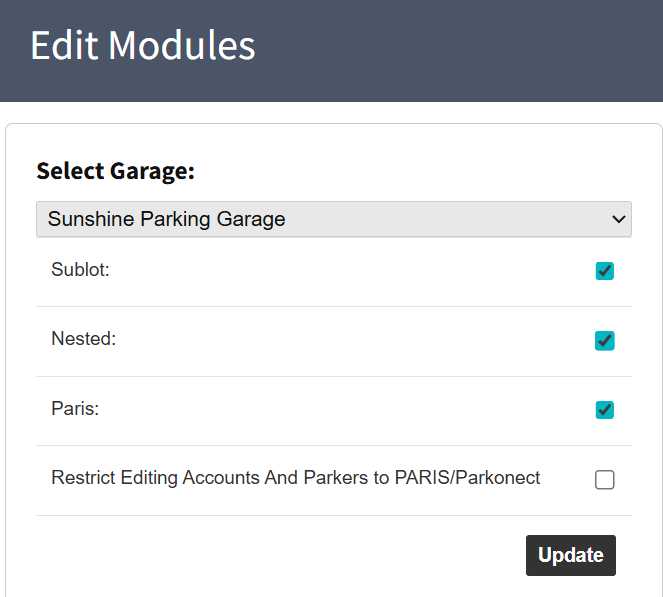The width and height of the screenshot is (663, 597).
Task: Click the "Sublot:" label text
Action: click(80, 269)
